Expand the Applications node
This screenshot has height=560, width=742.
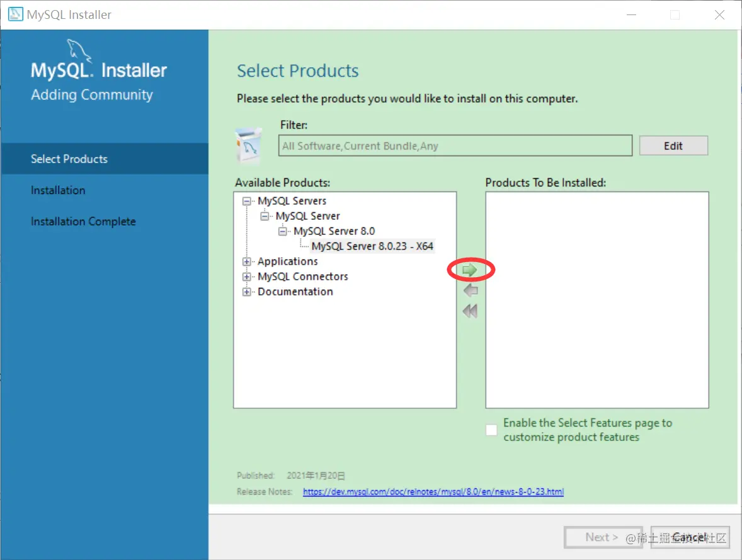[246, 261]
